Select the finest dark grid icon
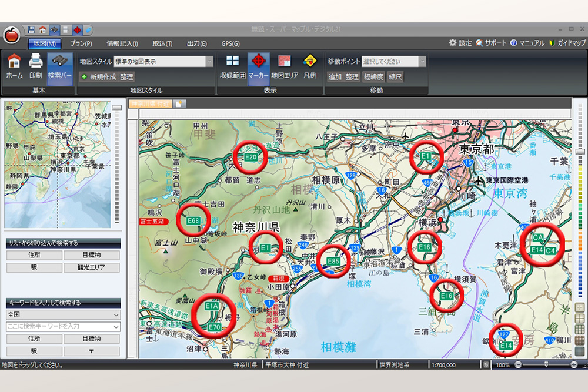Image resolution: width=588 pixels, height=392 pixels. pyautogui.click(x=580, y=351)
